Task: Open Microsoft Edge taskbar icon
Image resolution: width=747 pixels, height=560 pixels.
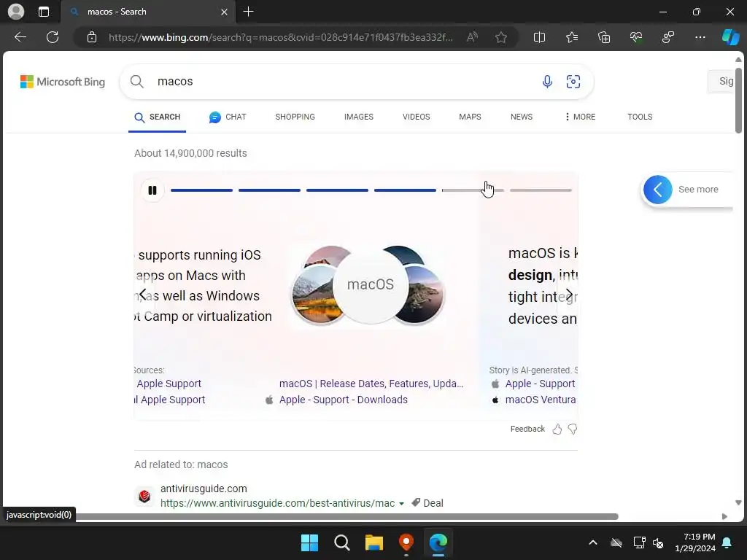Action: tap(438, 542)
